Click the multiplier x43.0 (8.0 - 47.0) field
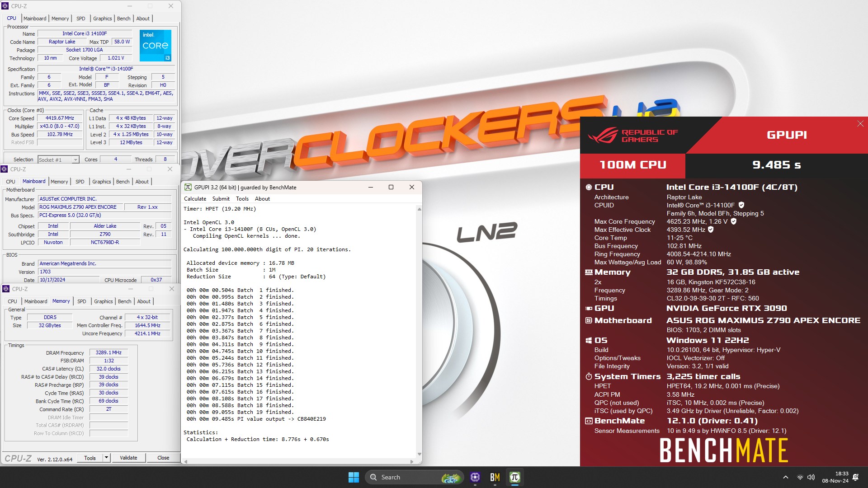Screen dimensions: 868x488 60,127
